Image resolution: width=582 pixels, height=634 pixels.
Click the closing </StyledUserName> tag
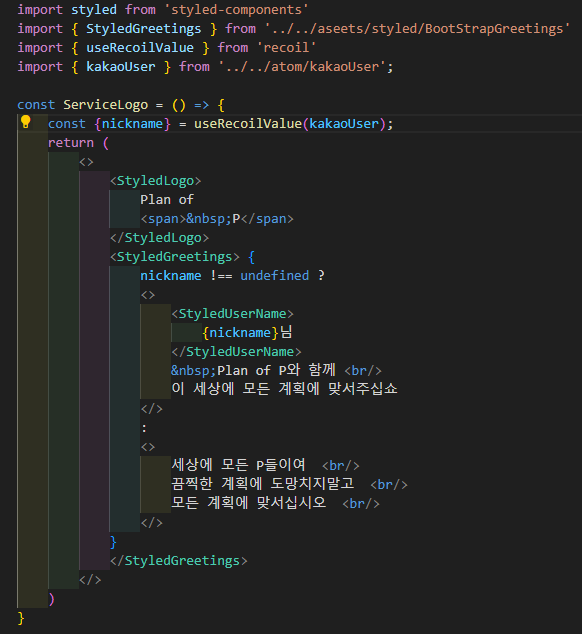point(236,351)
